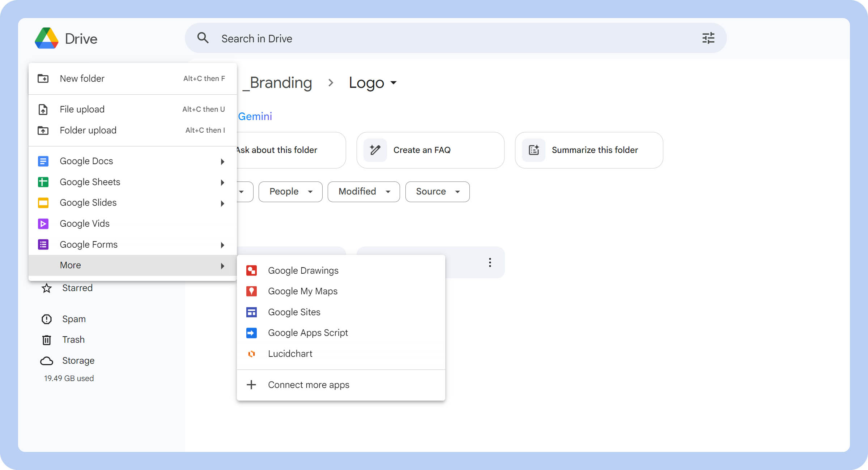The image size is (868, 470).
Task: Click Create an FAQ button
Action: pos(430,150)
